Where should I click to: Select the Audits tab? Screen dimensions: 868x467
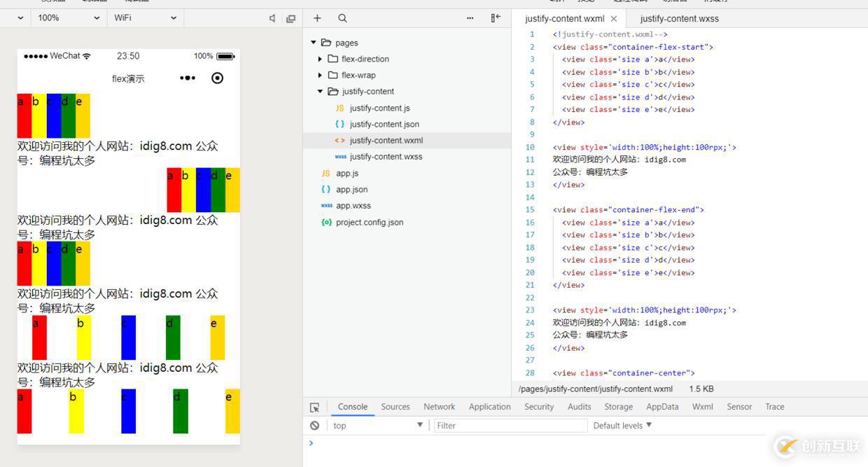(x=580, y=407)
